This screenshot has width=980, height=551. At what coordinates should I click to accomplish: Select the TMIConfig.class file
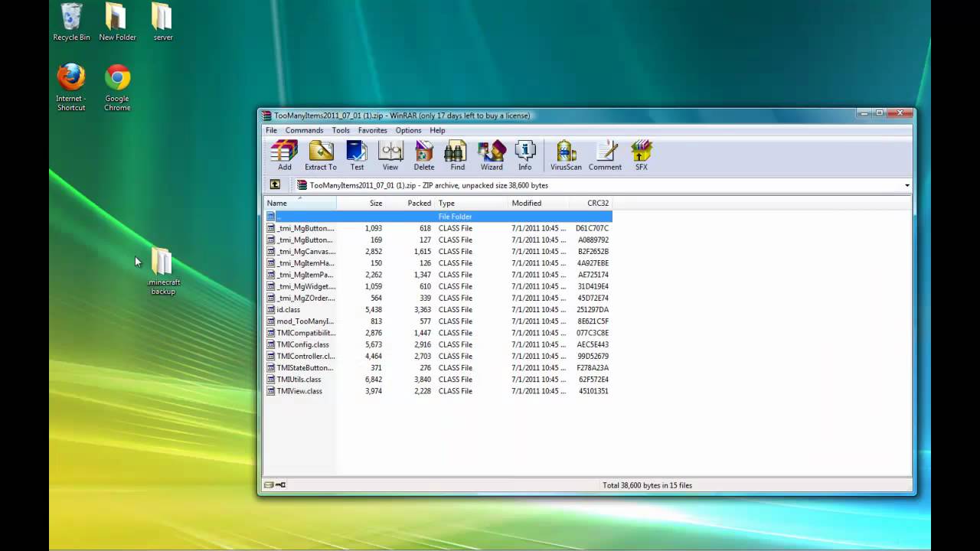(438, 344)
